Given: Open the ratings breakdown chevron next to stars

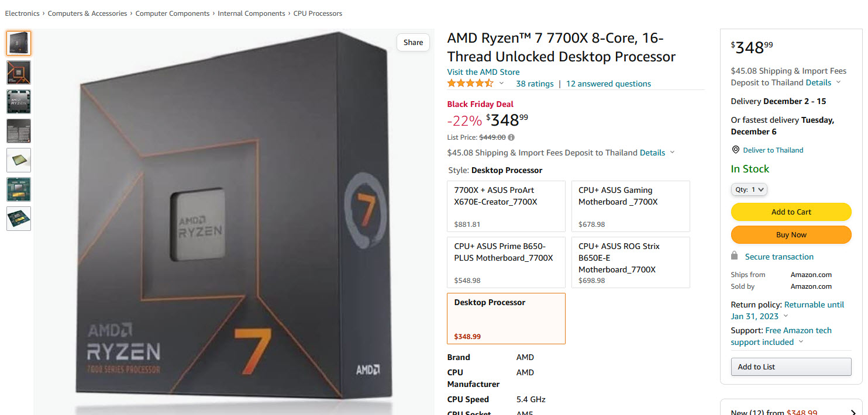Looking at the screenshot, I should pyautogui.click(x=502, y=83).
